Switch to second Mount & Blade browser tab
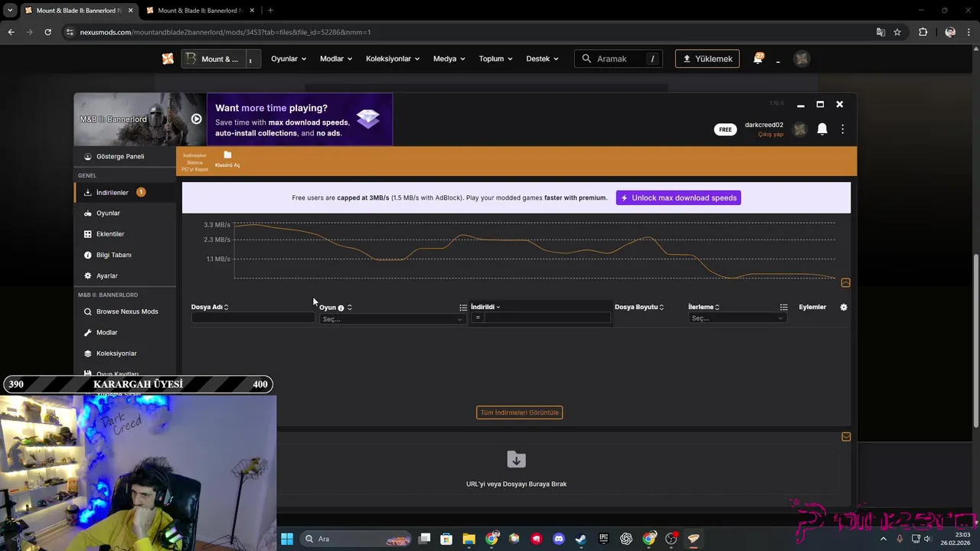This screenshot has width=980, height=551. pos(201,11)
